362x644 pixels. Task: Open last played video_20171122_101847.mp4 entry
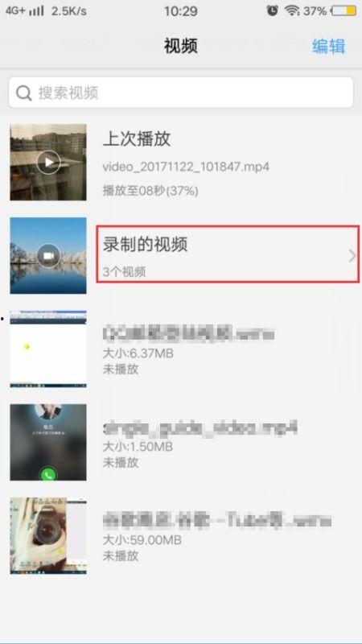coord(186,167)
